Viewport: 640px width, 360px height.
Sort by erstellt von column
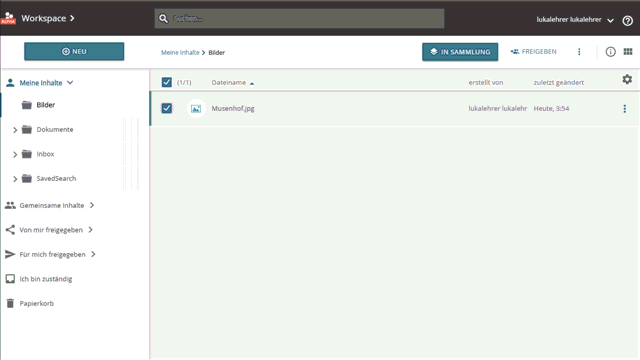tap(486, 82)
